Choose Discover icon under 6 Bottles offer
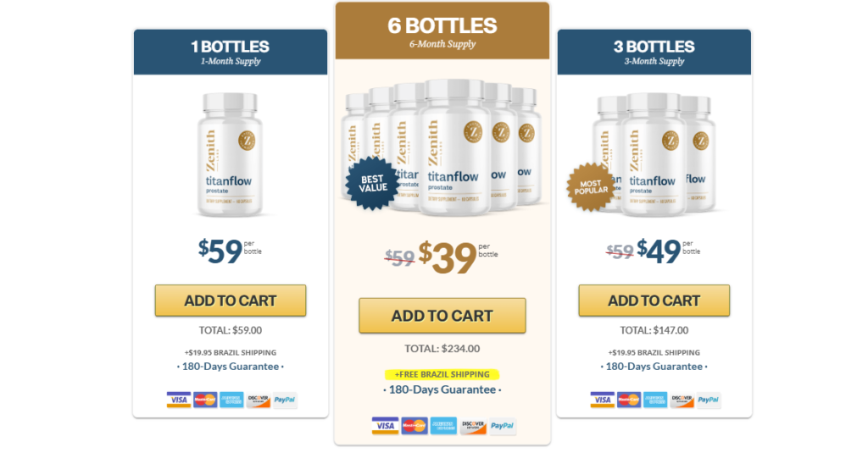The height and width of the screenshot is (453, 868). click(473, 425)
